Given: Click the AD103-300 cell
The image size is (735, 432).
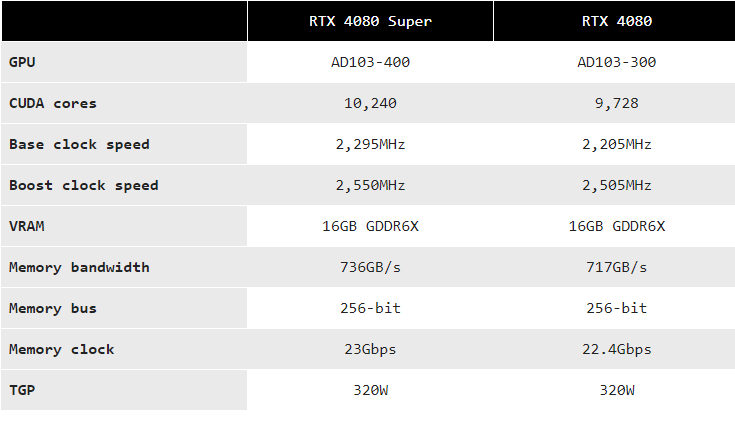Looking at the screenshot, I should coord(616,62).
